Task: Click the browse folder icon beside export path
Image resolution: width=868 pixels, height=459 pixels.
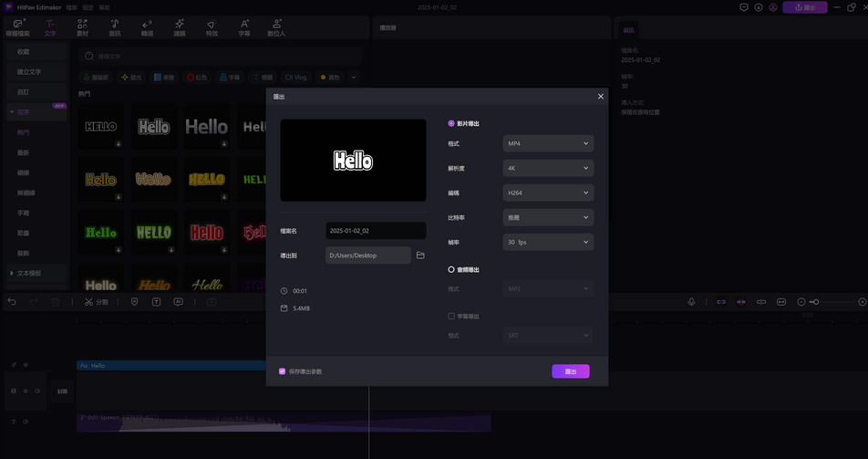Action: point(420,256)
